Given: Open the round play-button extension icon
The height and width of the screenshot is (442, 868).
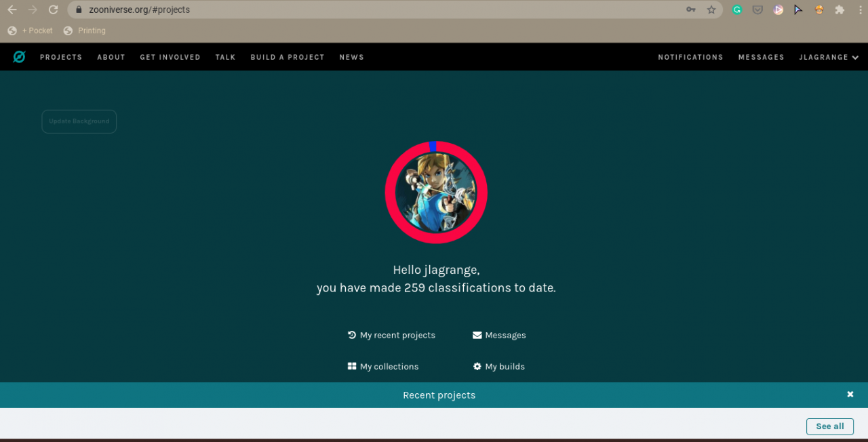Looking at the screenshot, I should pos(778,9).
